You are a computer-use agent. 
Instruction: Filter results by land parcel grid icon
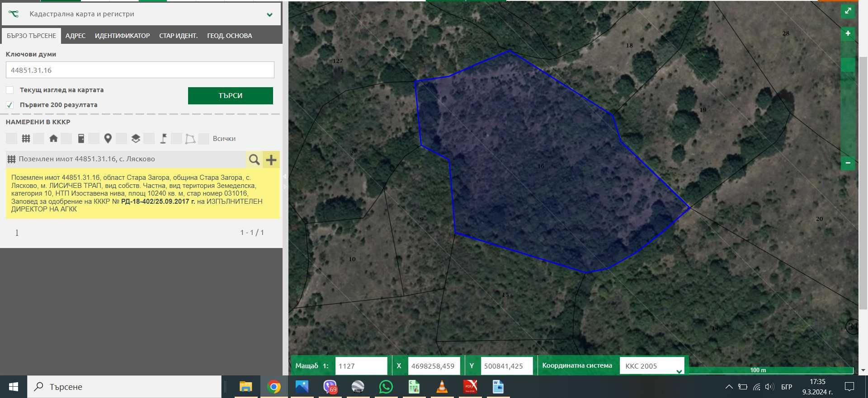(26, 139)
